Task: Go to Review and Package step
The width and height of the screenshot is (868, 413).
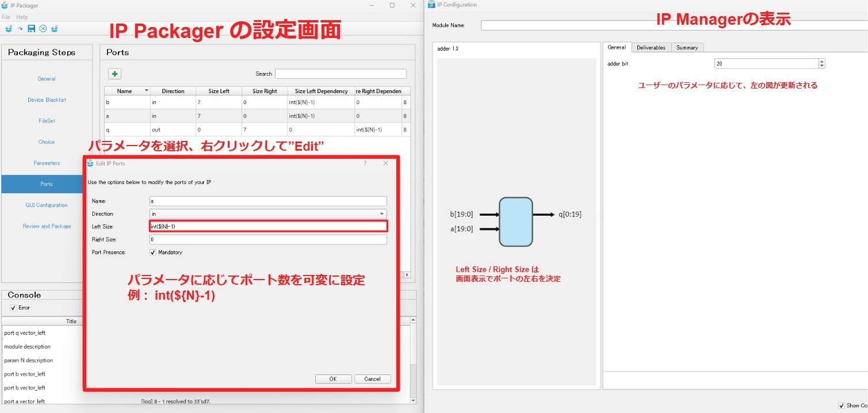Action: click(47, 226)
